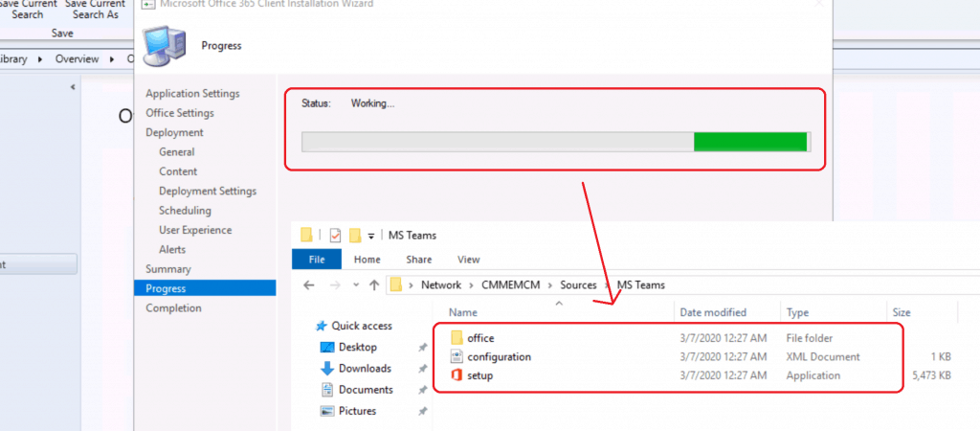Click setup file size 5,473 KB
Screen dimensions: 980x431
931,376
